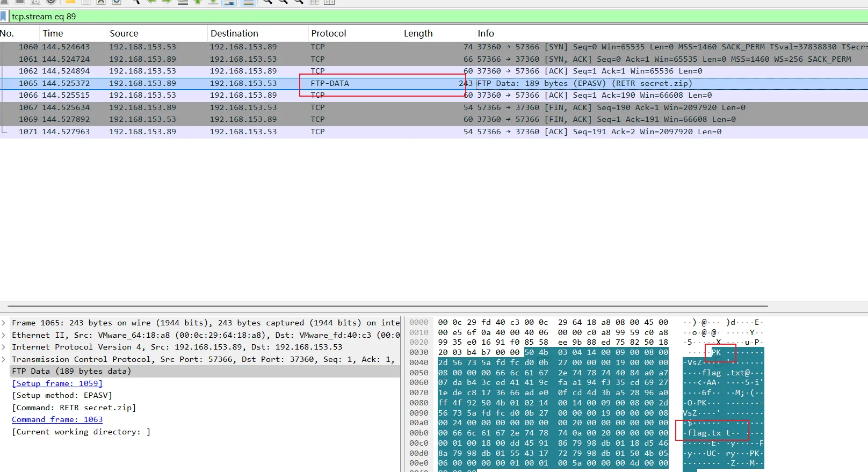868x472 pixels.
Task: Jump to Command frame 1063 link
Action: click(57, 420)
